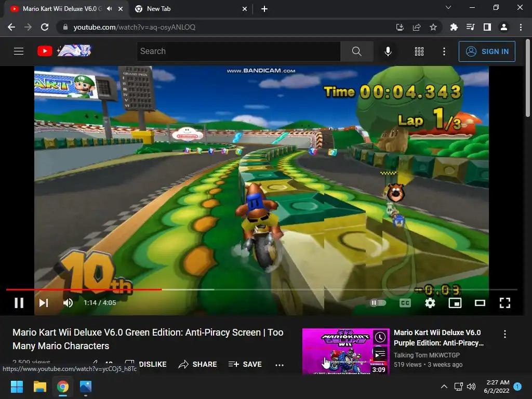Open Talking Tom MKWCTGP channel
532x399 pixels.
(x=427, y=355)
